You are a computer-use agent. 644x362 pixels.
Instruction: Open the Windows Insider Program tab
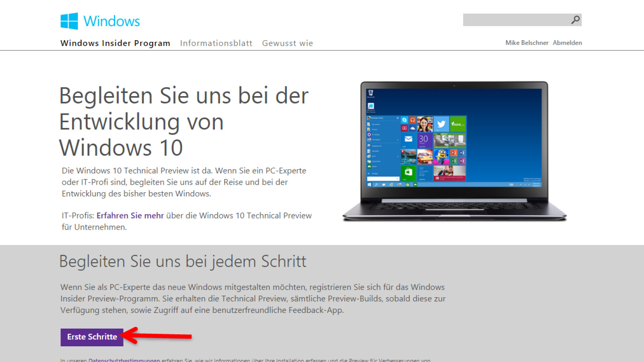[x=115, y=43]
